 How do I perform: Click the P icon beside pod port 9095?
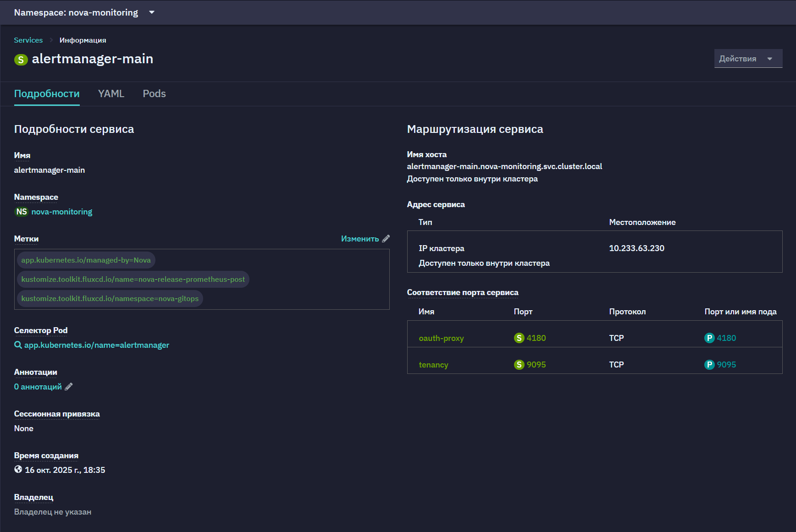[709, 365]
